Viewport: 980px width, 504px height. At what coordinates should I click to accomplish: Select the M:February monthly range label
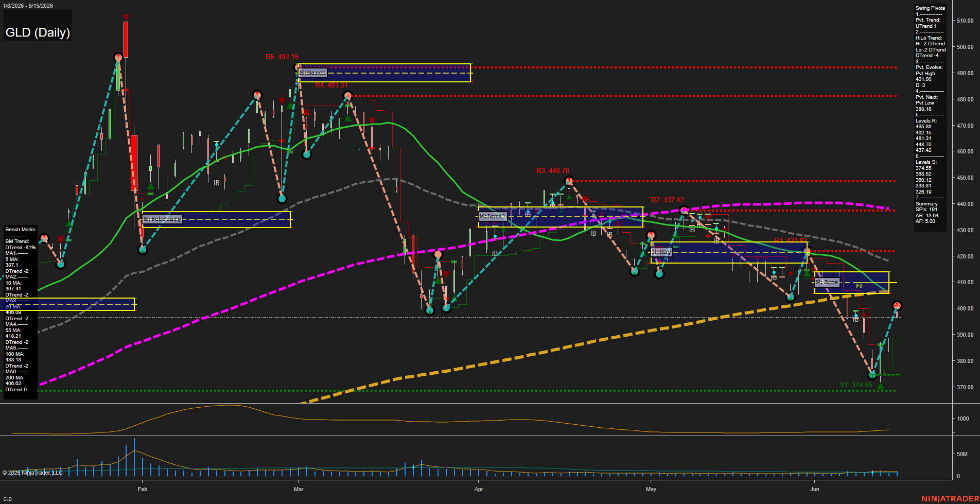click(162, 219)
